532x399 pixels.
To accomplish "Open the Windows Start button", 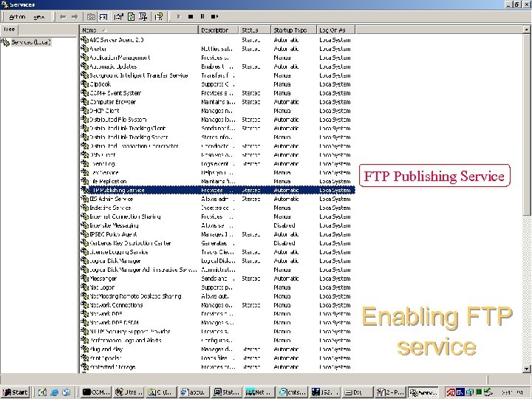I will point(16,392).
